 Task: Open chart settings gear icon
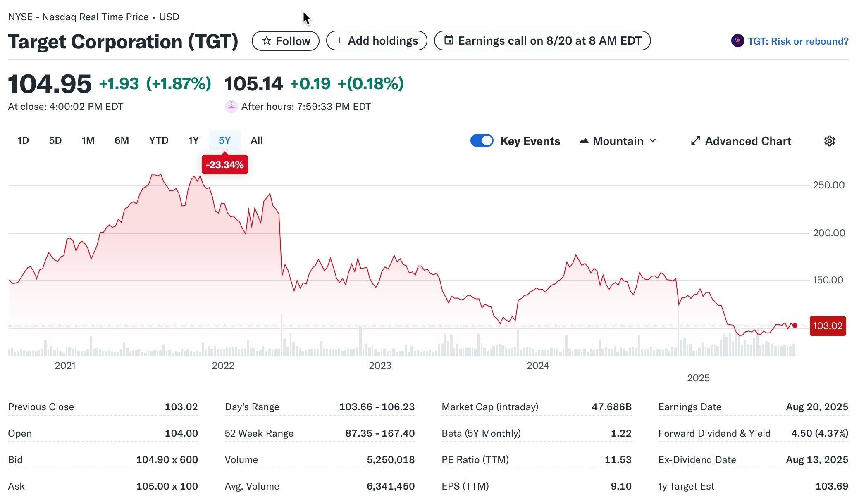[829, 141]
